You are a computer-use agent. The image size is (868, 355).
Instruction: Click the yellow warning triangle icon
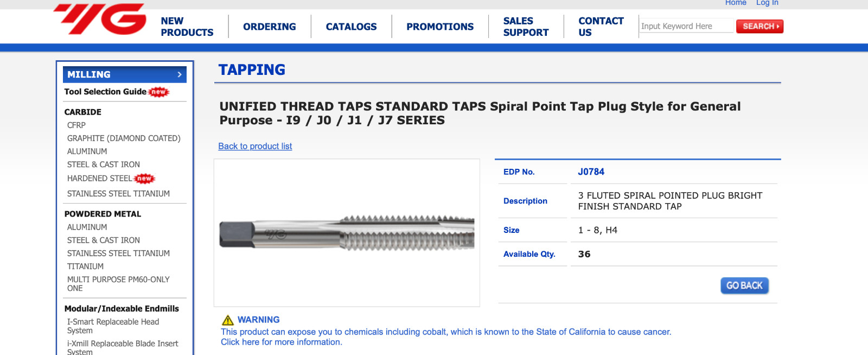pyautogui.click(x=228, y=320)
